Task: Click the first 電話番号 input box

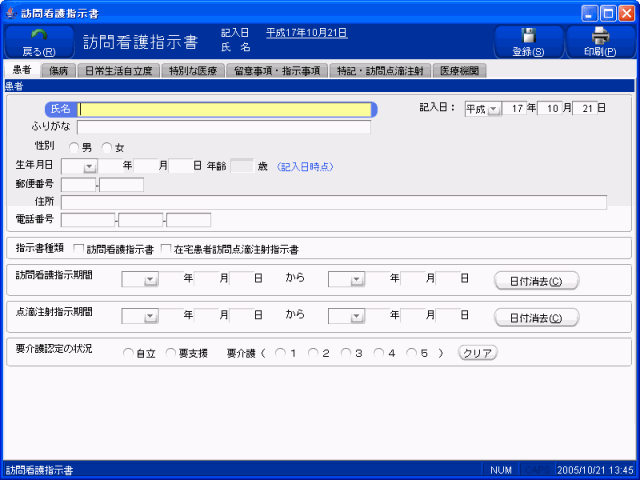Action: click(x=88, y=220)
